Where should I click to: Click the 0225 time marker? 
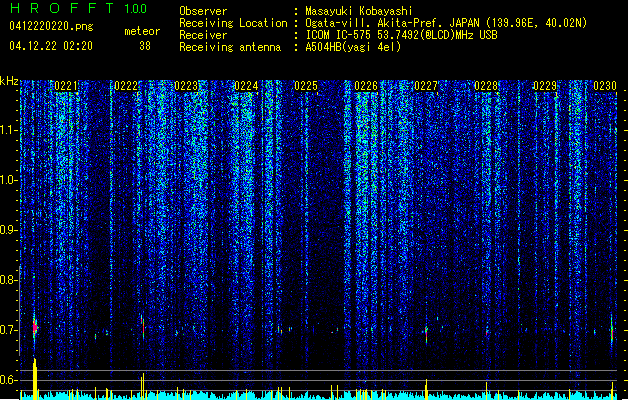[306, 86]
